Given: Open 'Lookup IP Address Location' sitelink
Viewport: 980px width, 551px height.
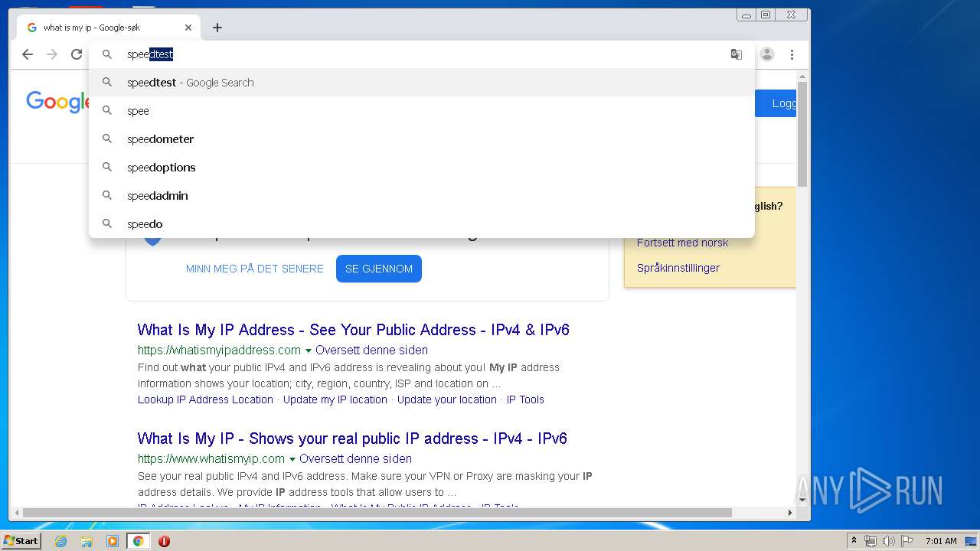Looking at the screenshot, I should coord(205,399).
